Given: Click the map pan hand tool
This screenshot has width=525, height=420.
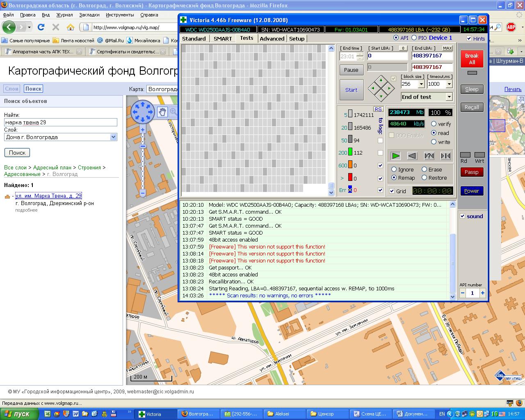Looking at the screenshot, I should [x=162, y=112].
